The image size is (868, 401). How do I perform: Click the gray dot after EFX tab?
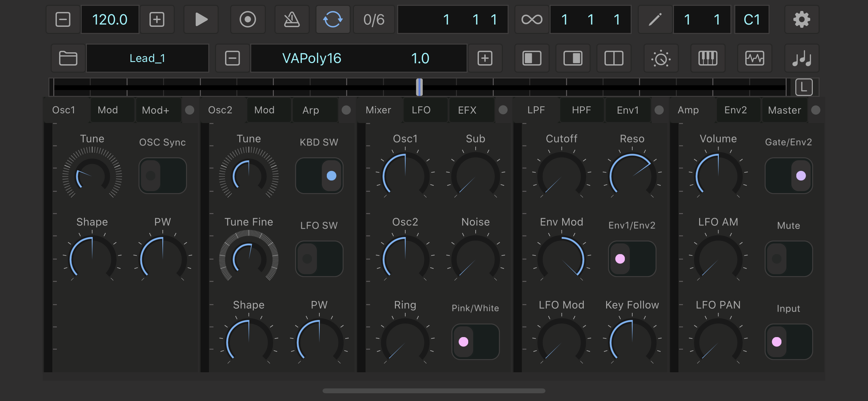[x=503, y=110]
